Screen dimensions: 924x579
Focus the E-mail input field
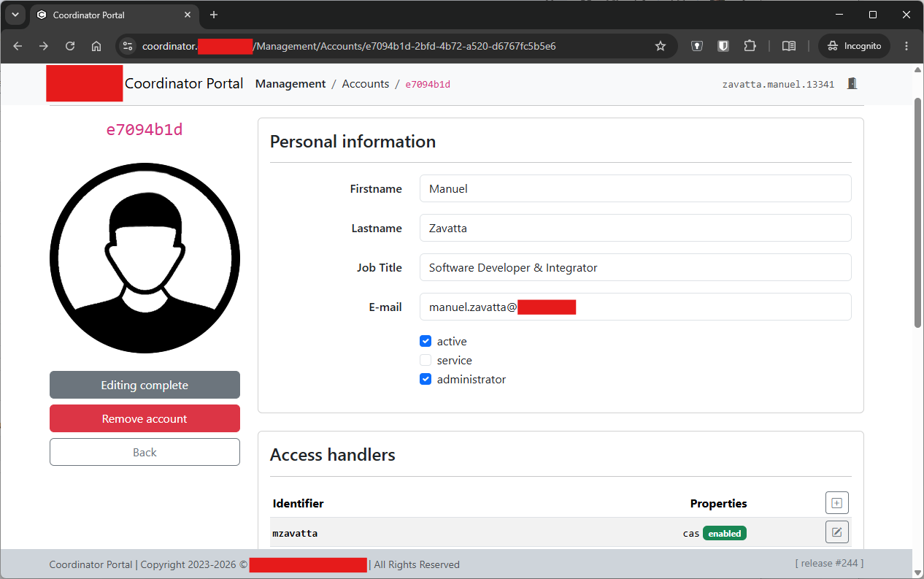(x=635, y=307)
